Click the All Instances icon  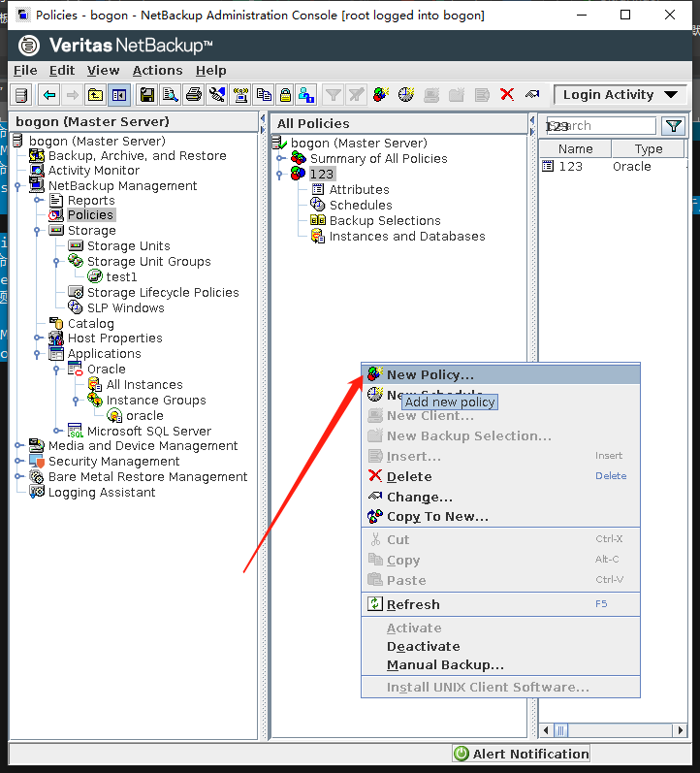95,384
